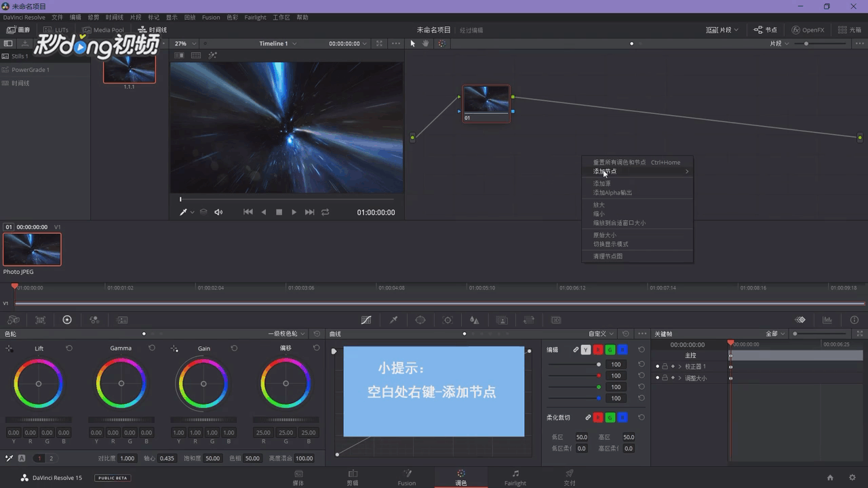This screenshot has height=488, width=868.
Task: Open the Timeline 1 selector dropdown
Action: pyautogui.click(x=277, y=43)
